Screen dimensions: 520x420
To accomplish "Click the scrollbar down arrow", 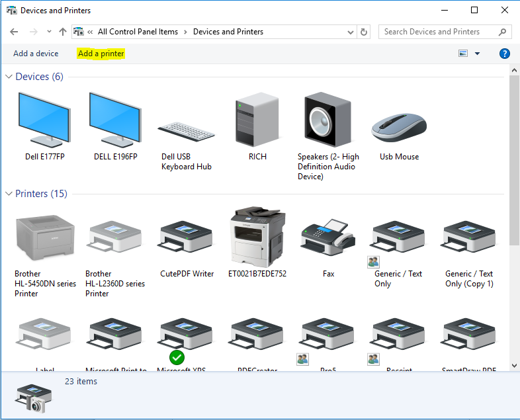I will click(x=514, y=366).
